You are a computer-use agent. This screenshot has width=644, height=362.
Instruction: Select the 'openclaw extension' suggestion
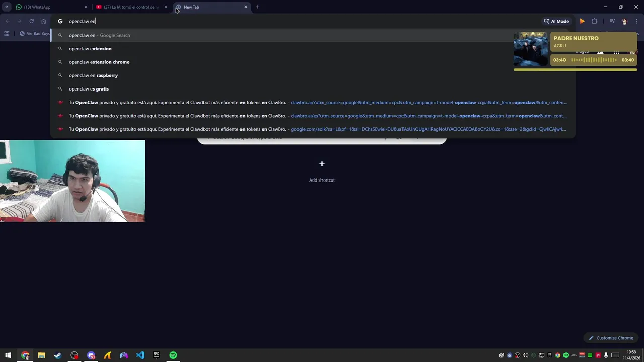(312, 49)
